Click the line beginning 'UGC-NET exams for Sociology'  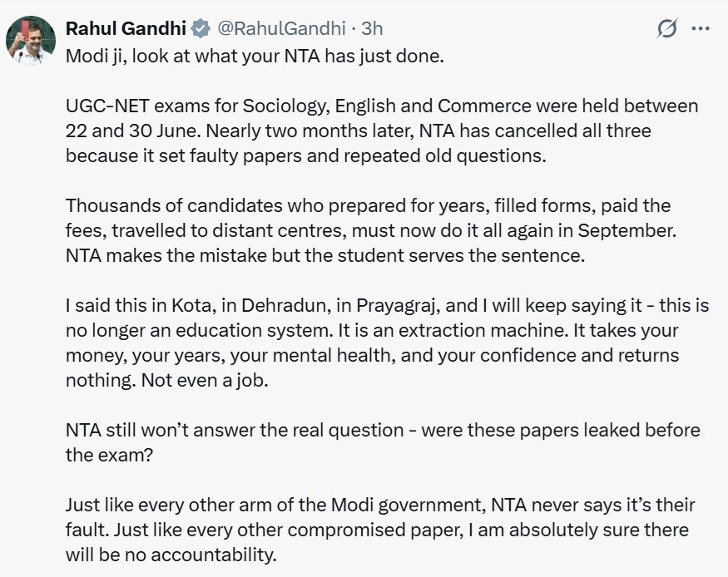(382, 106)
